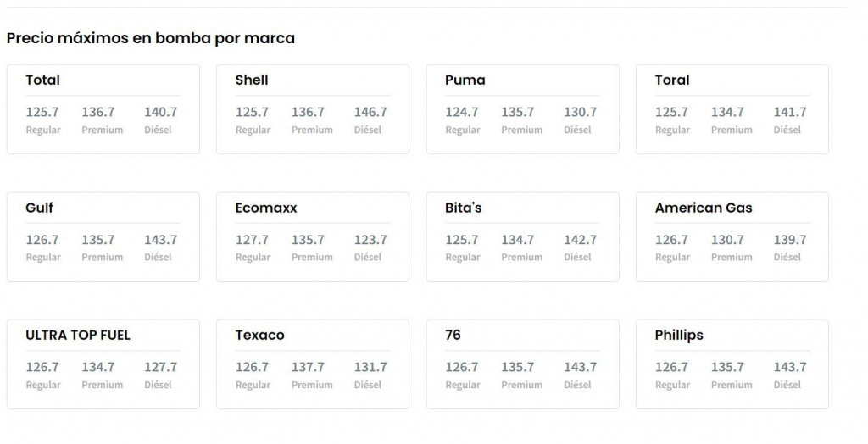Open the American Gas card title
The height and width of the screenshot is (444, 868).
click(x=704, y=208)
